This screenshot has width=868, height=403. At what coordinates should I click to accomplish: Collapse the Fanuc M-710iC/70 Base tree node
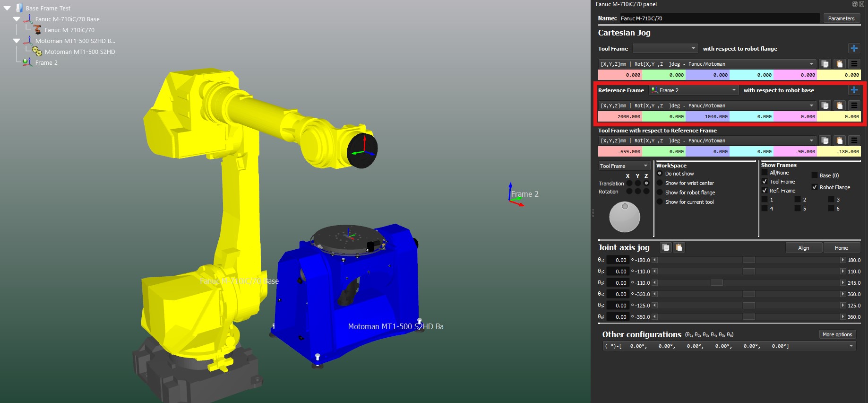17,19
